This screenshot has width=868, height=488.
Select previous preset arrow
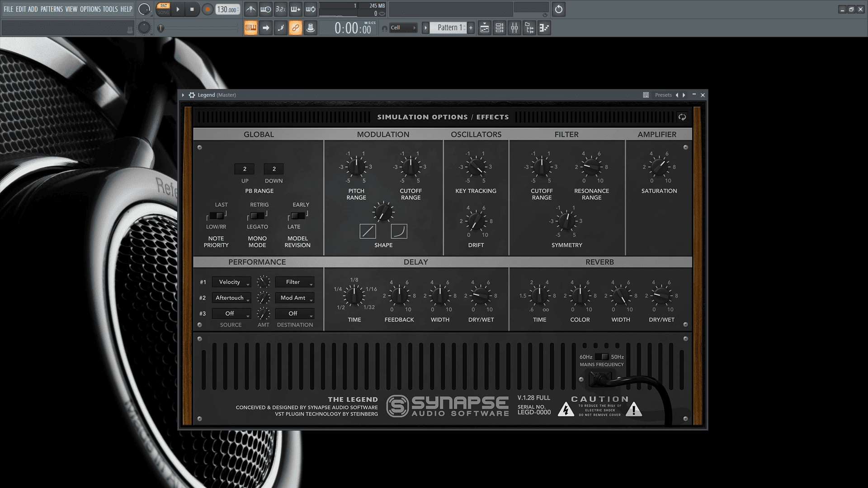click(x=677, y=95)
